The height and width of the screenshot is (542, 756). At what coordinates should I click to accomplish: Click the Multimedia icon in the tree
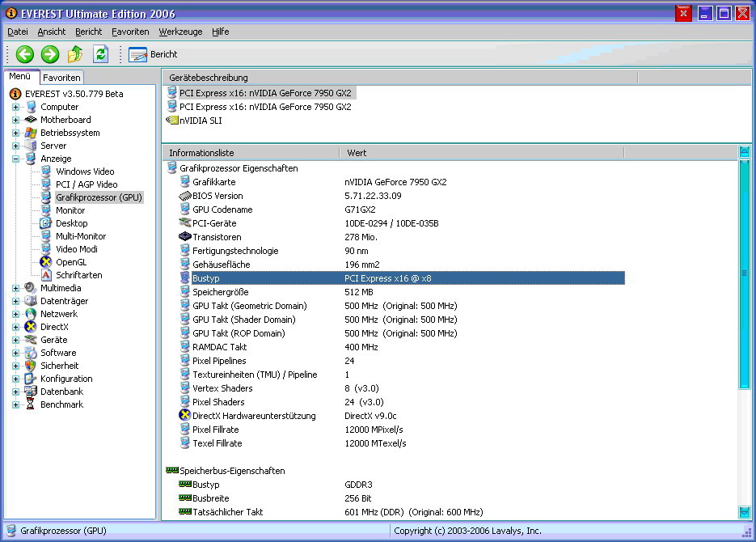[x=31, y=288]
